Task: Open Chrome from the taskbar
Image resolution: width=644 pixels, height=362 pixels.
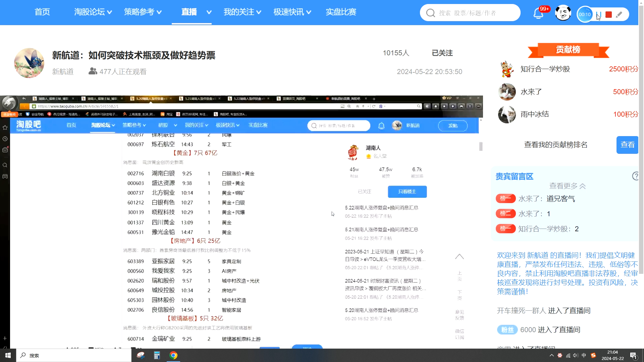Action: pyautogui.click(x=173, y=355)
